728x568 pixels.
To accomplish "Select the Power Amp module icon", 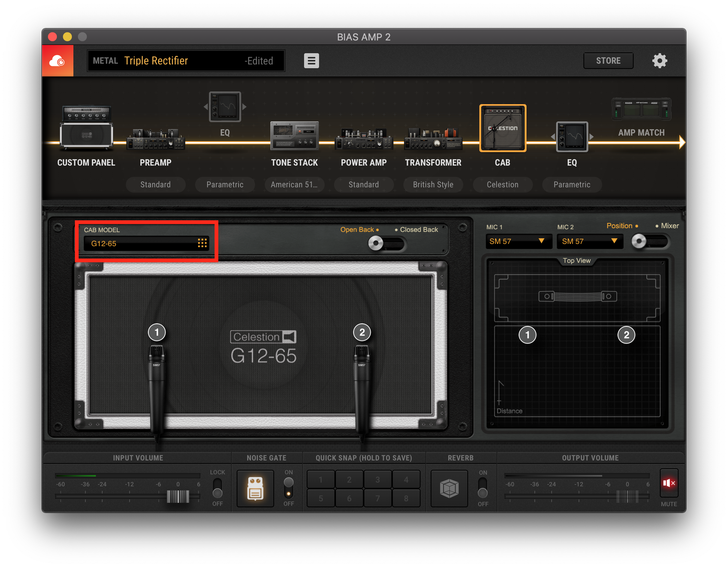I will (x=364, y=139).
